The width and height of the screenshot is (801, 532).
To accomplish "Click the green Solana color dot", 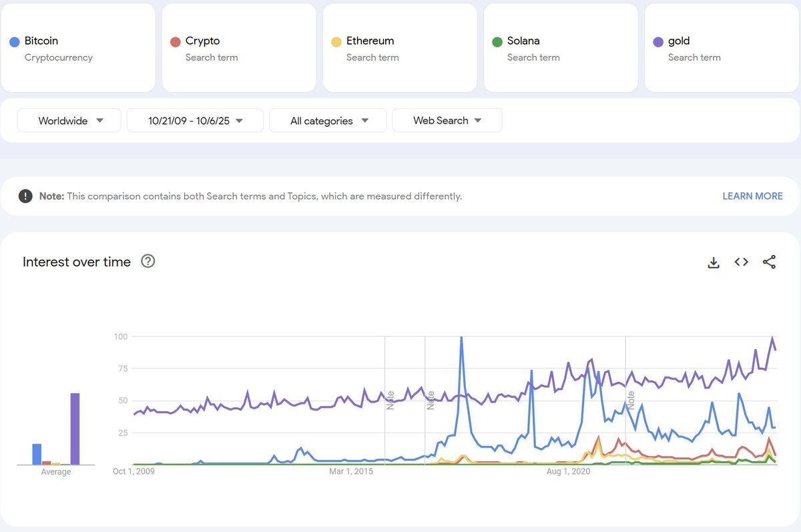I will coord(497,42).
